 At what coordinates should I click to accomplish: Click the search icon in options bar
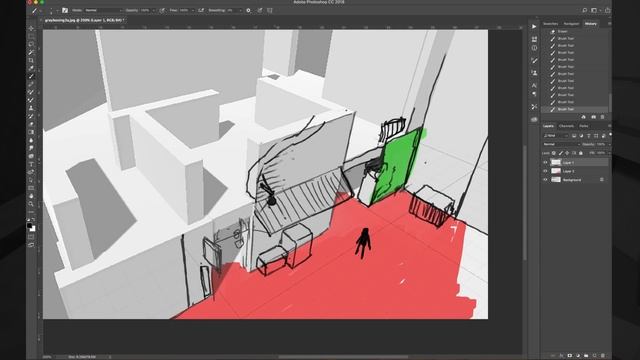pos(584,10)
